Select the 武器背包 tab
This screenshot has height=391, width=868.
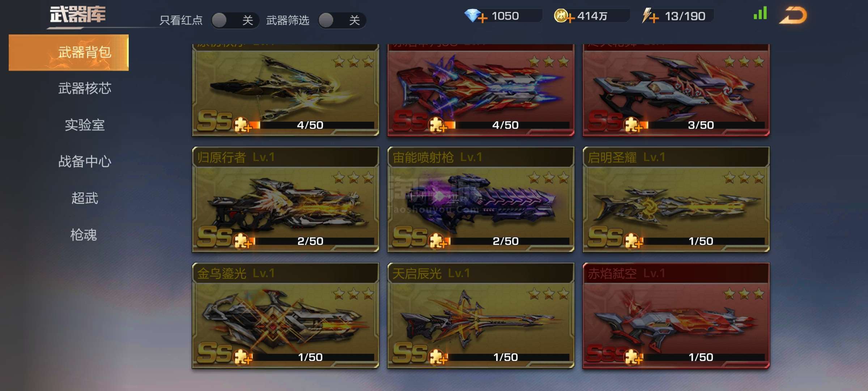coord(69,52)
